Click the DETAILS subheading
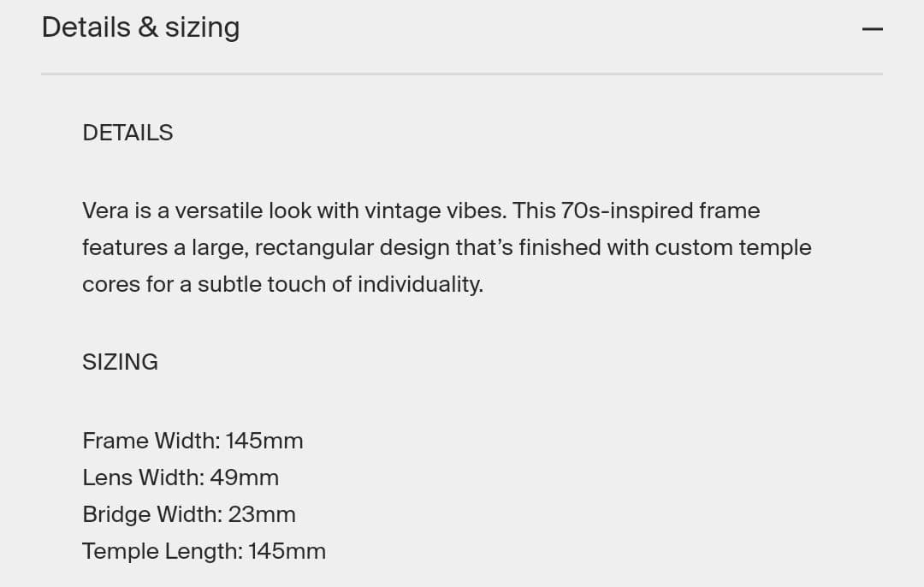The image size is (924, 587). click(127, 133)
